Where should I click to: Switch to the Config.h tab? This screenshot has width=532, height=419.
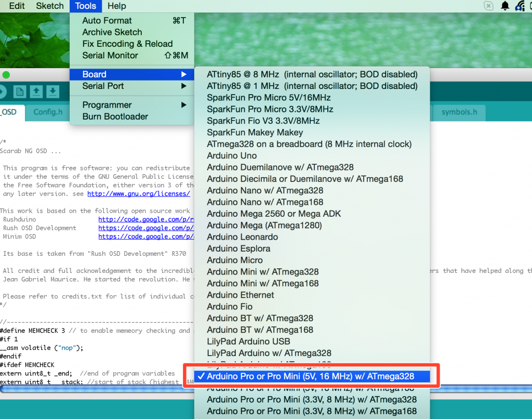pyautogui.click(x=48, y=112)
